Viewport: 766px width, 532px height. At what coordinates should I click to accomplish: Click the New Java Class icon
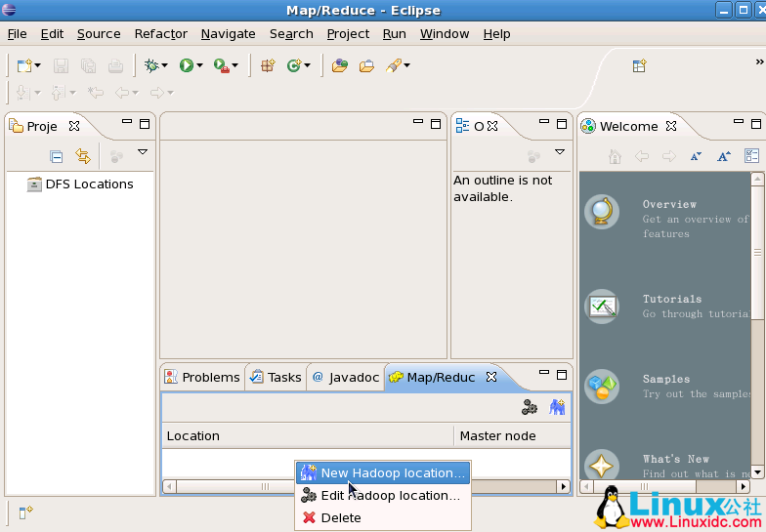click(294, 65)
